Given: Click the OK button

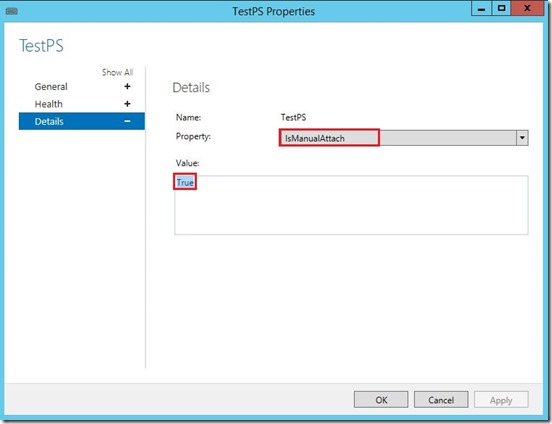Looking at the screenshot, I should tap(381, 400).
